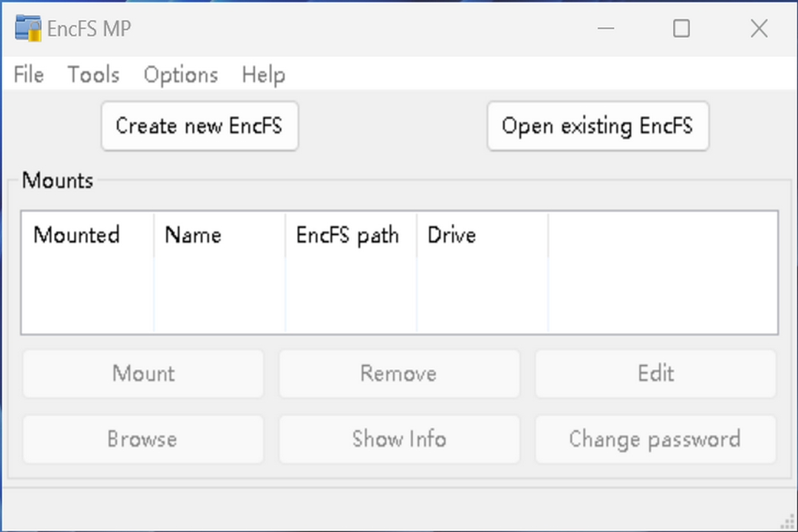This screenshot has height=532, width=798.
Task: Click the Name column header
Action: tap(193, 235)
